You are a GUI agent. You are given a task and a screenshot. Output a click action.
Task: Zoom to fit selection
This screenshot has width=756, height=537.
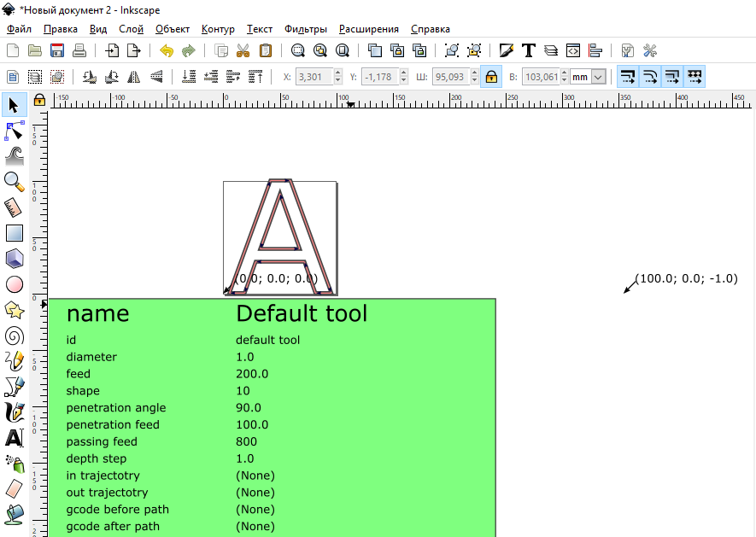click(x=298, y=50)
